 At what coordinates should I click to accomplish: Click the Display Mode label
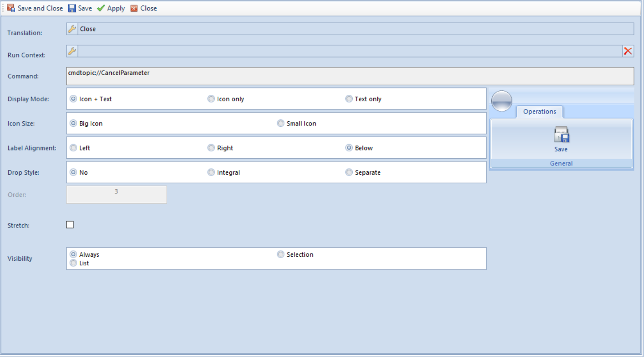pyautogui.click(x=28, y=99)
